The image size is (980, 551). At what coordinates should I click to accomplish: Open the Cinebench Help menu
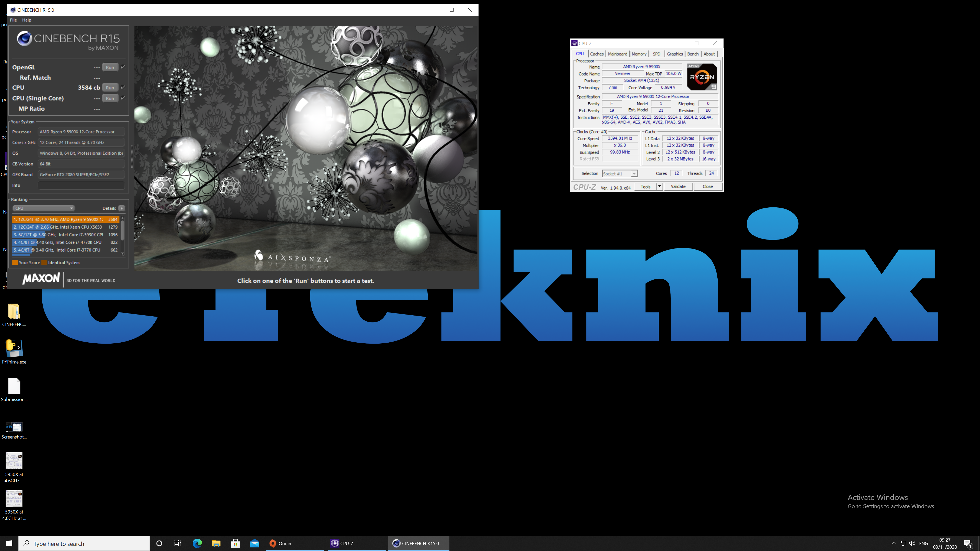[27, 20]
